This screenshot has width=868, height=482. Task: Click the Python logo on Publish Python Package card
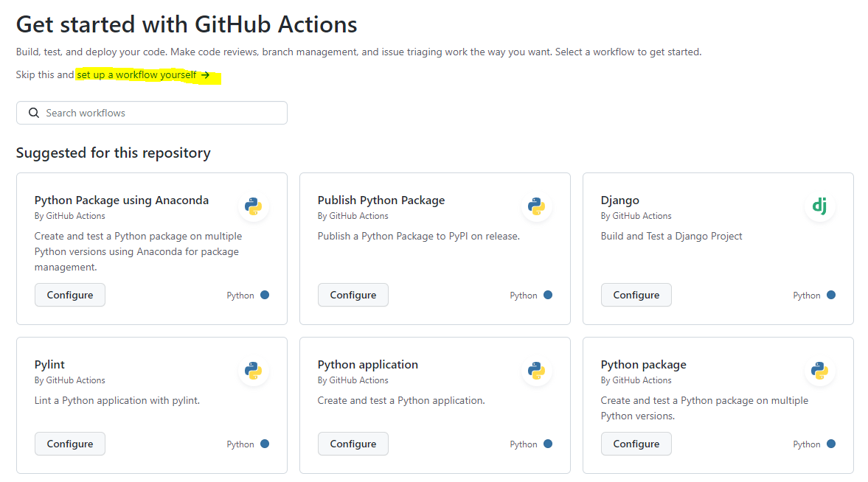click(x=536, y=206)
